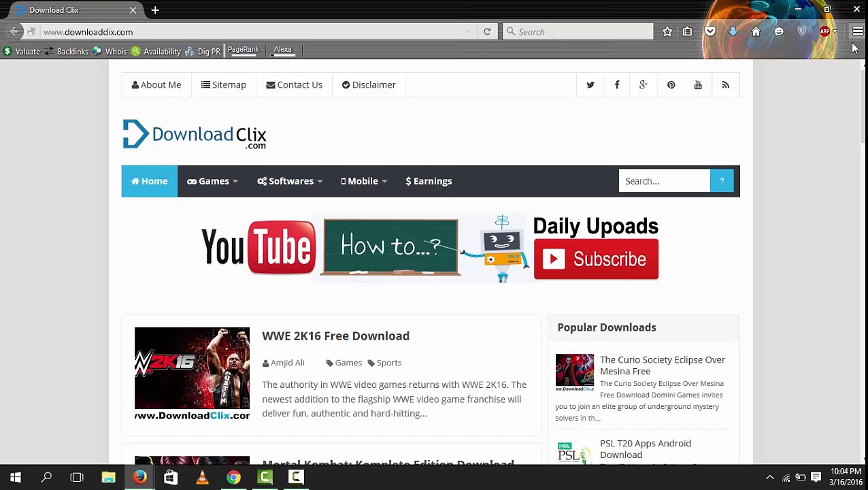This screenshot has width=868, height=490.
Task: Open Task View on taskbar
Action: tap(77, 478)
